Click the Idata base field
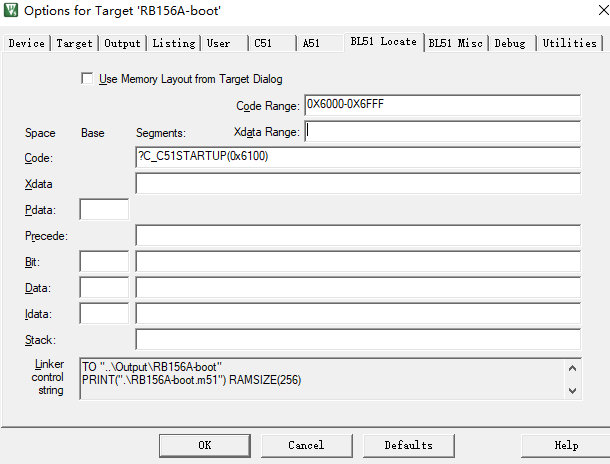 (104, 313)
